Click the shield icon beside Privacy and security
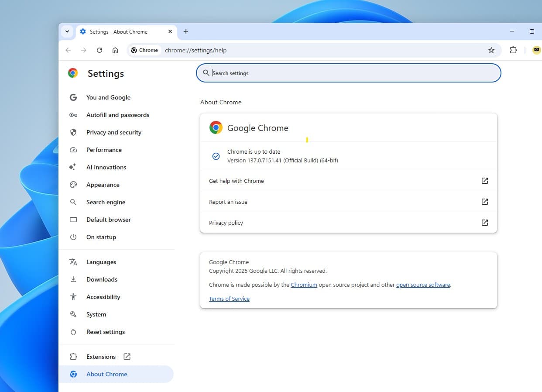Image resolution: width=542 pixels, height=392 pixels. click(73, 132)
